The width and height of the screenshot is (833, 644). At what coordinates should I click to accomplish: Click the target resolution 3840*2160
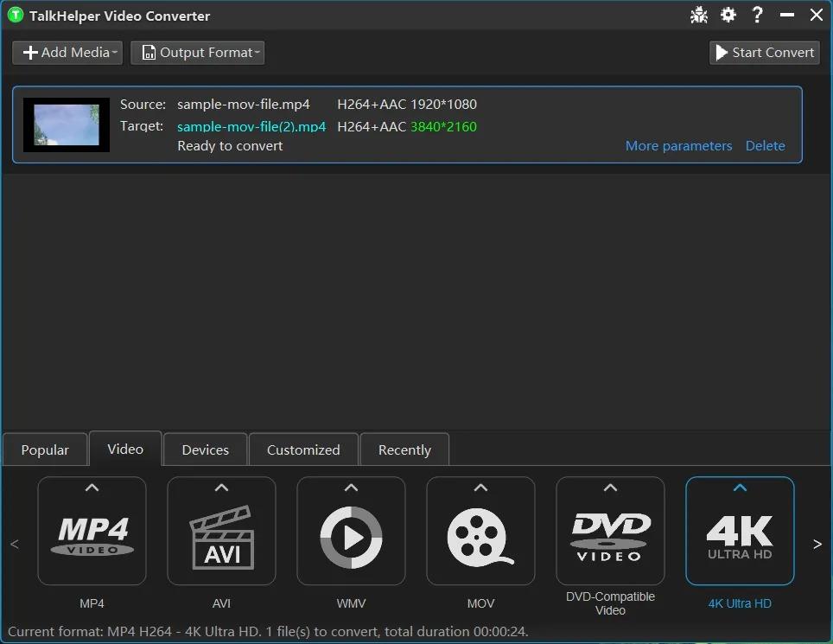(443, 126)
